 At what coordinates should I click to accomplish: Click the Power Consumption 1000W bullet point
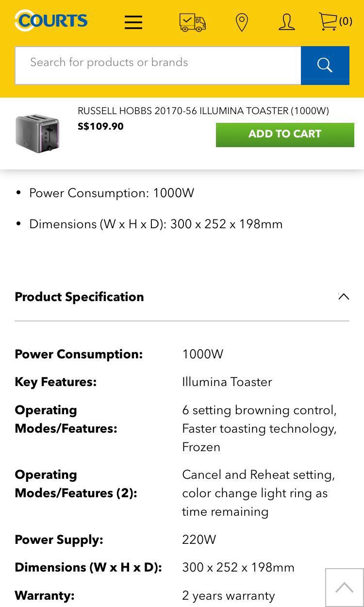111,193
